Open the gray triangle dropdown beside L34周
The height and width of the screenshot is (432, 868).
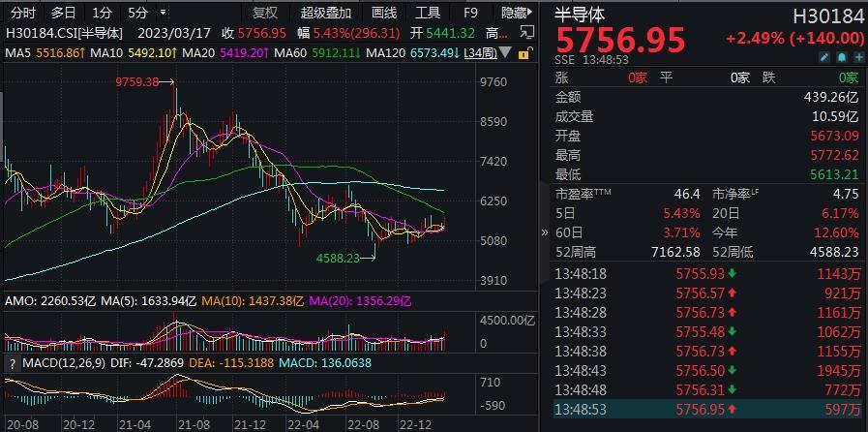click(x=505, y=53)
